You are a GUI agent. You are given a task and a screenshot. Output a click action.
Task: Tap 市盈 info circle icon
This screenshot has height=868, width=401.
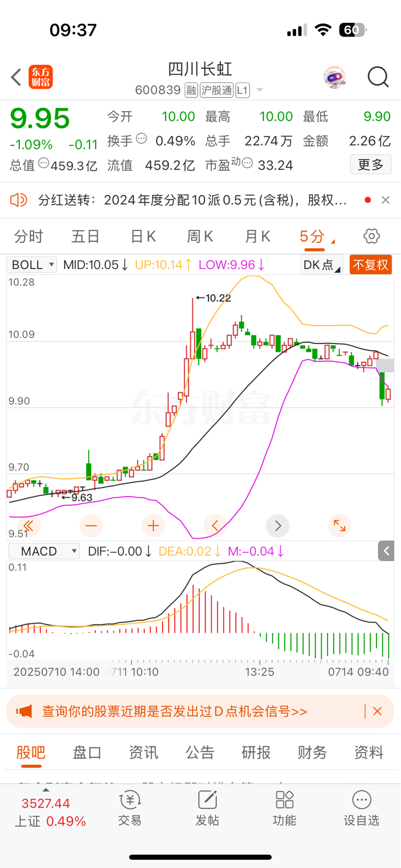click(248, 164)
